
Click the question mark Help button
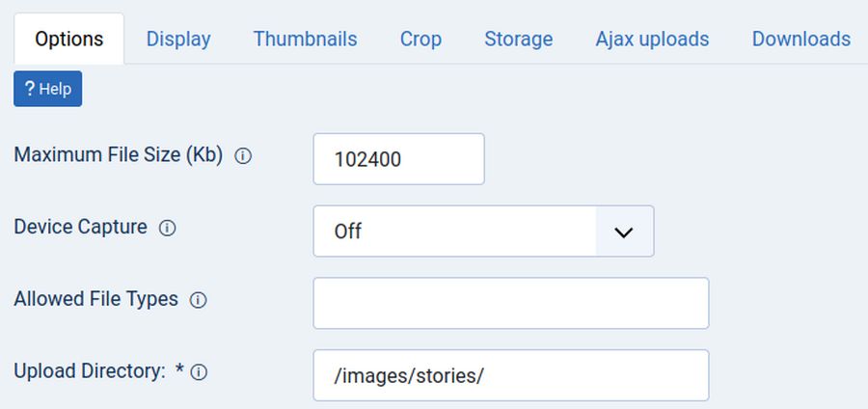pyautogui.click(x=48, y=89)
